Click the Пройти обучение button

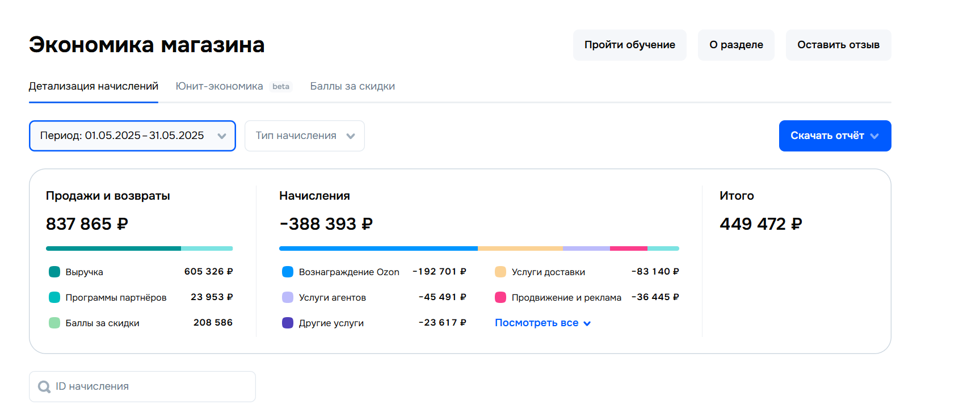(x=630, y=45)
